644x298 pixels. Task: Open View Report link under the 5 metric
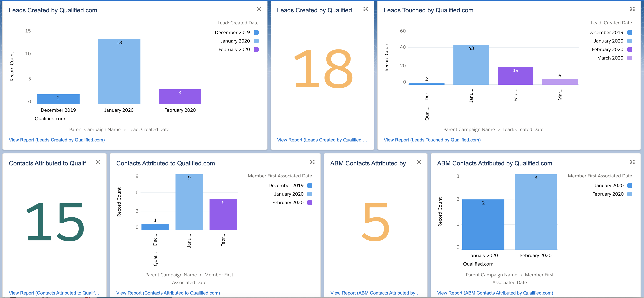click(x=375, y=293)
